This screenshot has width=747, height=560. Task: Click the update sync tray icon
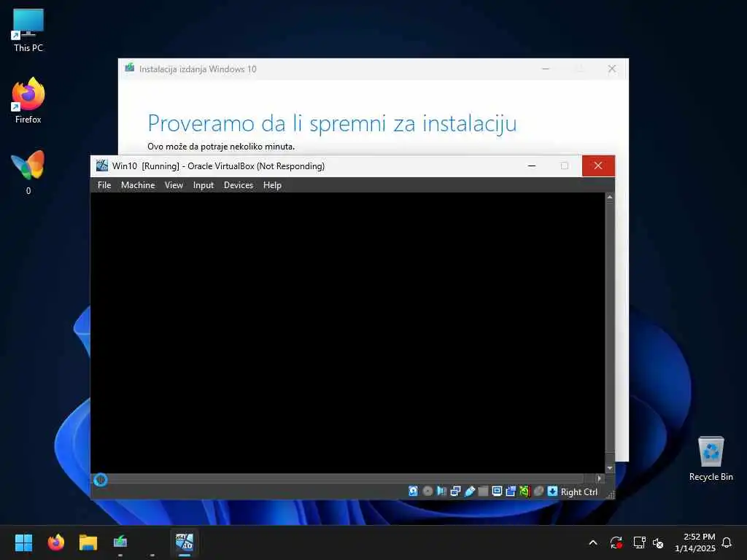pyautogui.click(x=616, y=542)
